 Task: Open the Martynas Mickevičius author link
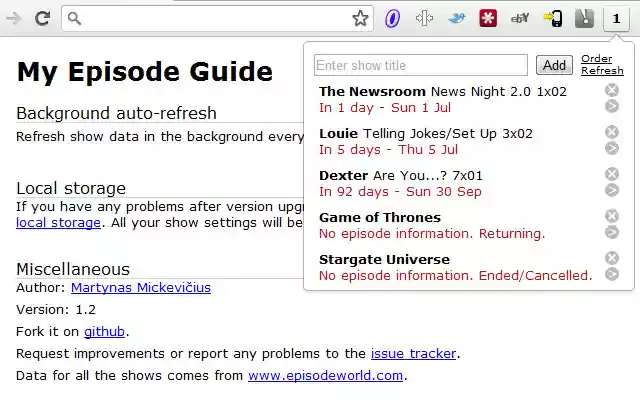pyautogui.click(x=141, y=288)
